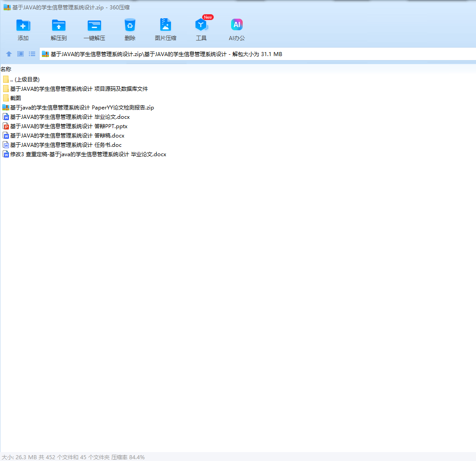Go up one level with the up arrow
Viewport: 476px width, 461px height.
[x=9, y=54]
